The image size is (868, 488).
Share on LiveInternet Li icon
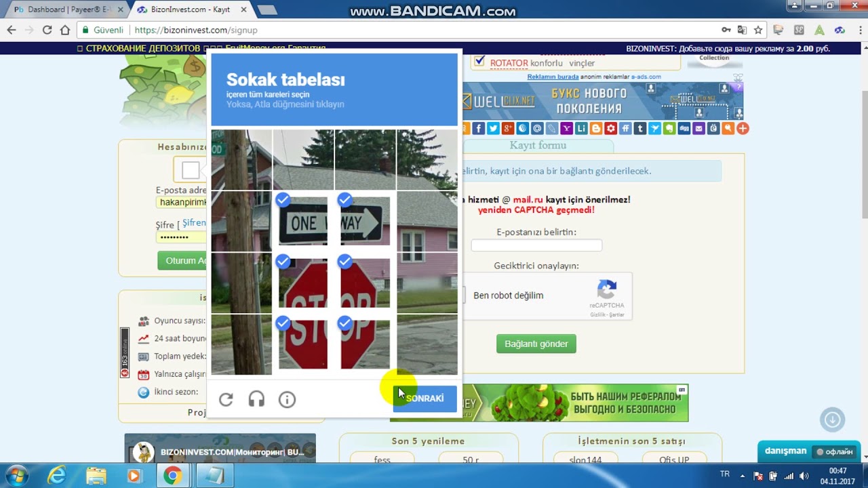tap(581, 128)
